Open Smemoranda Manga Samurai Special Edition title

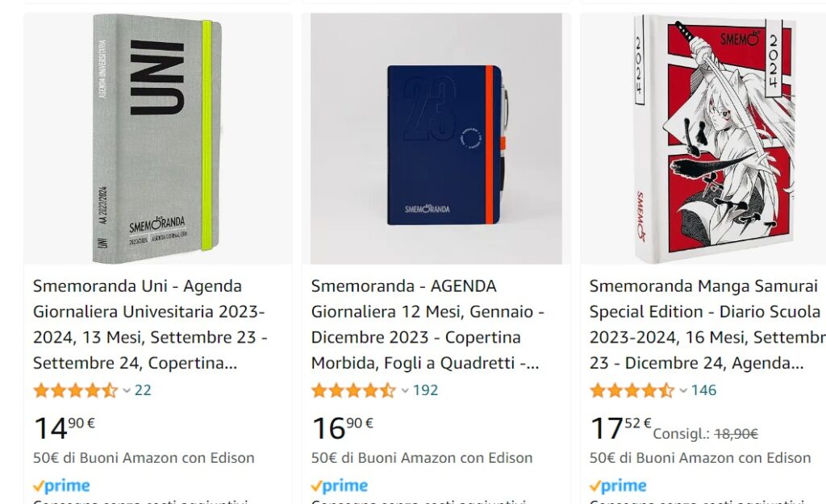click(707, 324)
